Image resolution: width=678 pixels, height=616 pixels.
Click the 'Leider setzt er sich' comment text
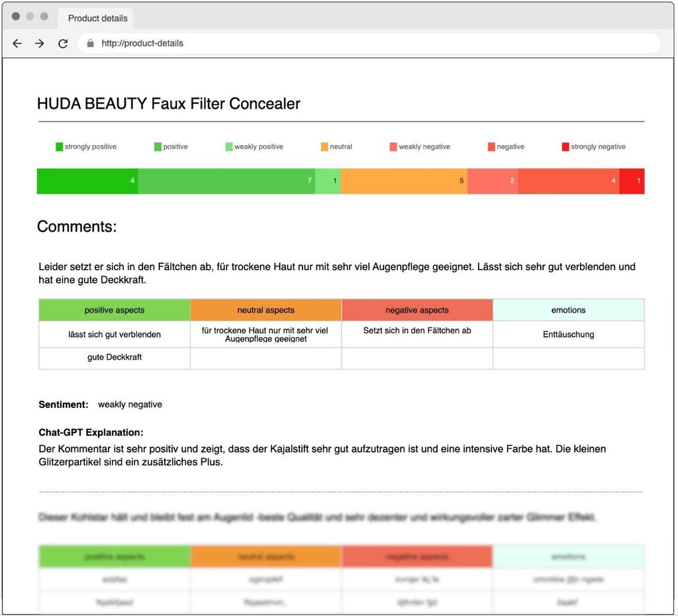(x=337, y=274)
